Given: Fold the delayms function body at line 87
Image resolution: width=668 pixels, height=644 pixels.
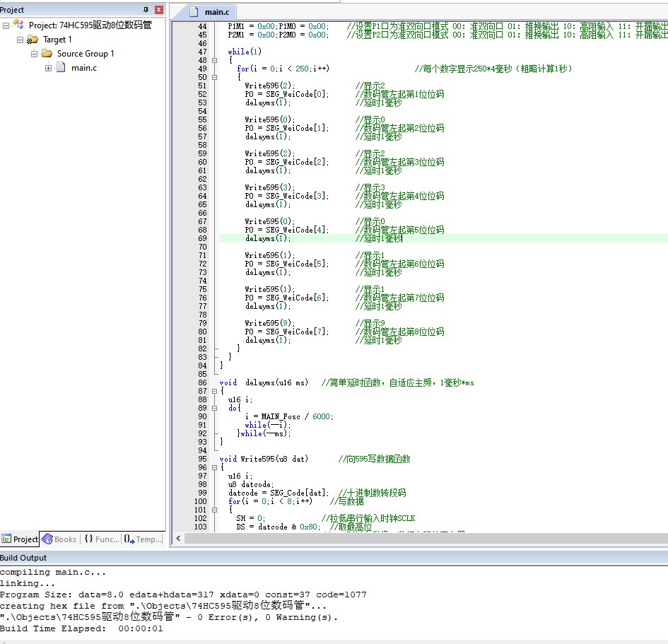Looking at the screenshot, I should 214,391.
